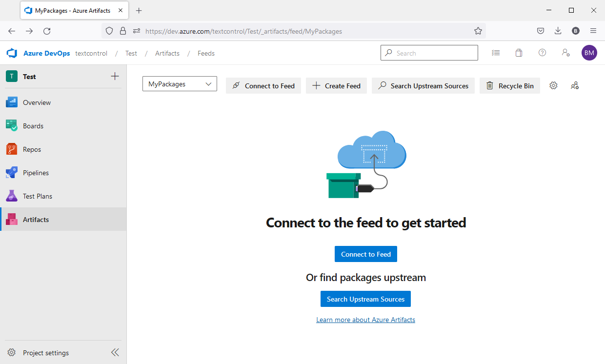This screenshot has width=605, height=364.
Task: Open the Azure DevOps Marketplace icon
Action: click(x=519, y=53)
